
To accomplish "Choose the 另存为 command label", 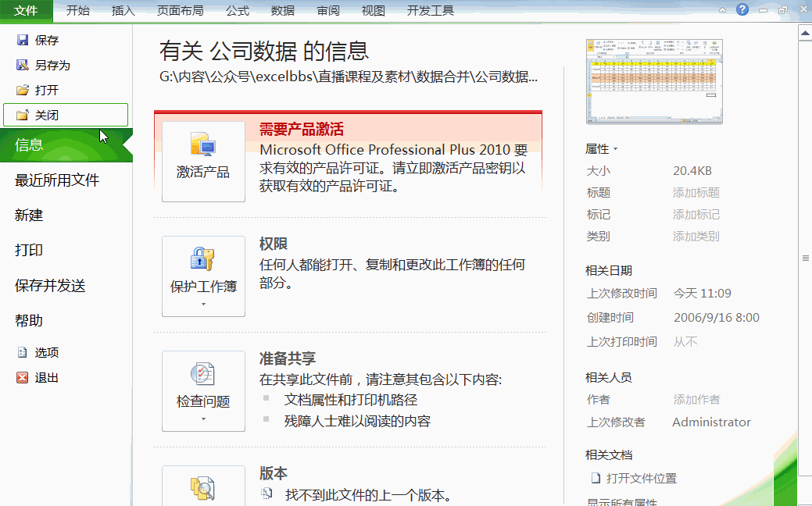I will pos(52,65).
